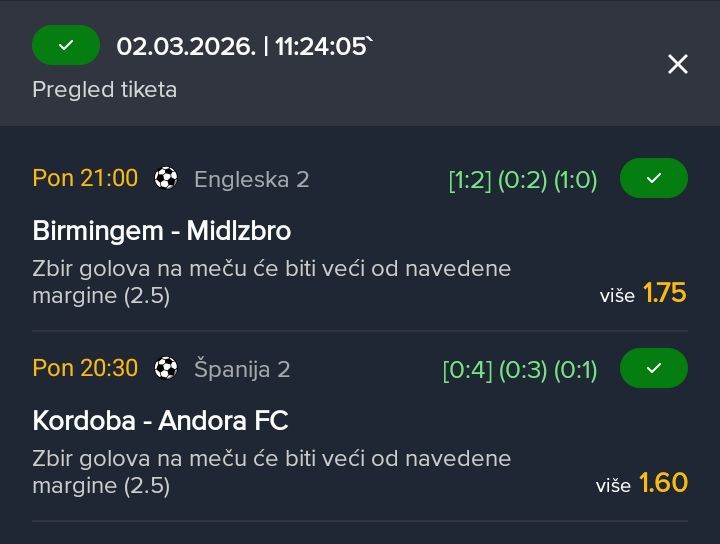Click the green win badge for Birmingem match
The width and height of the screenshot is (720, 544).
pos(654,178)
